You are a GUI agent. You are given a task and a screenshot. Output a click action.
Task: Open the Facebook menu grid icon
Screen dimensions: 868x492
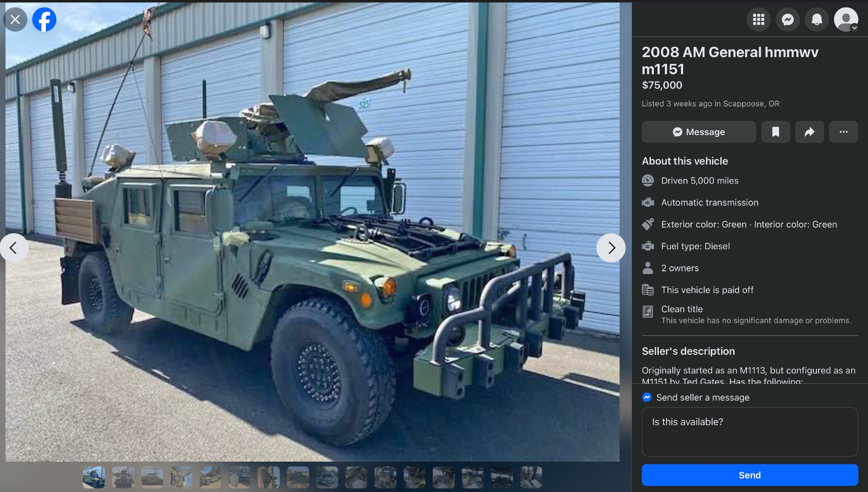(x=758, y=20)
